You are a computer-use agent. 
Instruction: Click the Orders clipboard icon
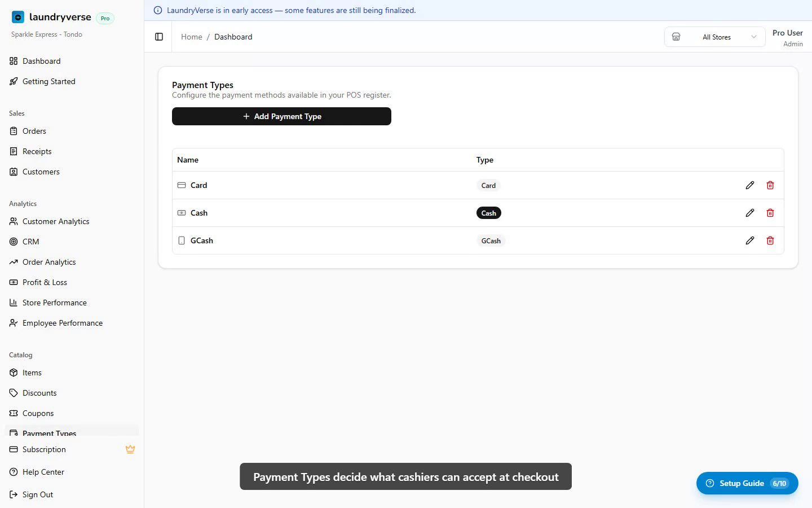[x=14, y=131]
